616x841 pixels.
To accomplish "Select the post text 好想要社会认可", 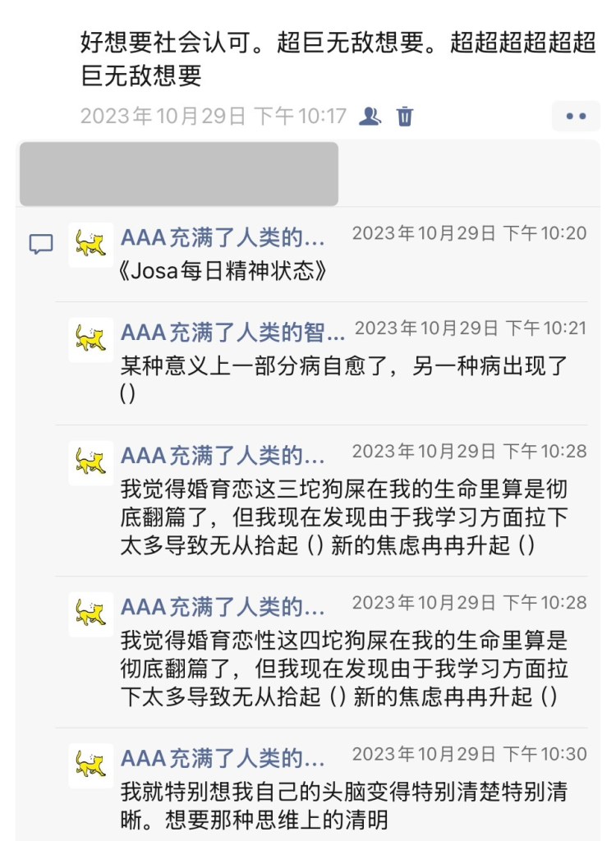I will [x=338, y=57].
